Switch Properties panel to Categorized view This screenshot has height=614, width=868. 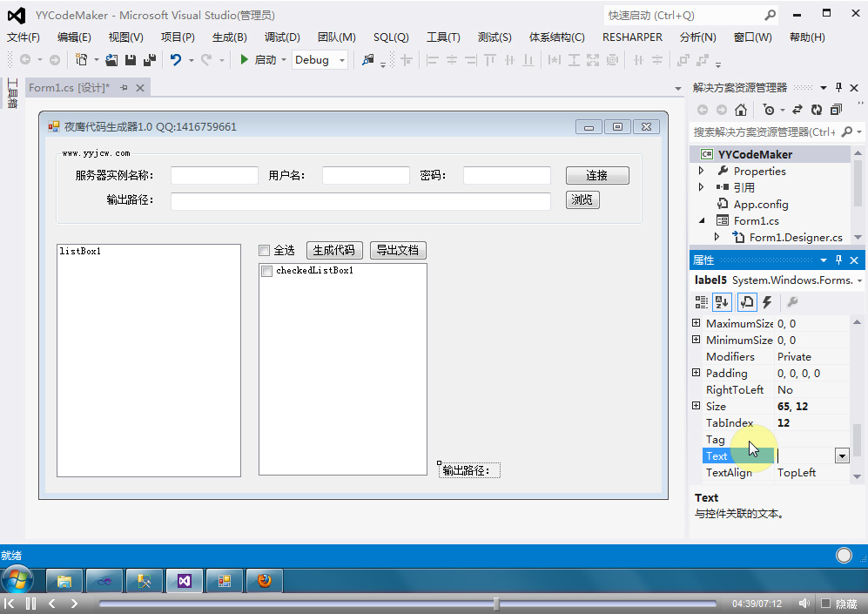pyautogui.click(x=702, y=301)
